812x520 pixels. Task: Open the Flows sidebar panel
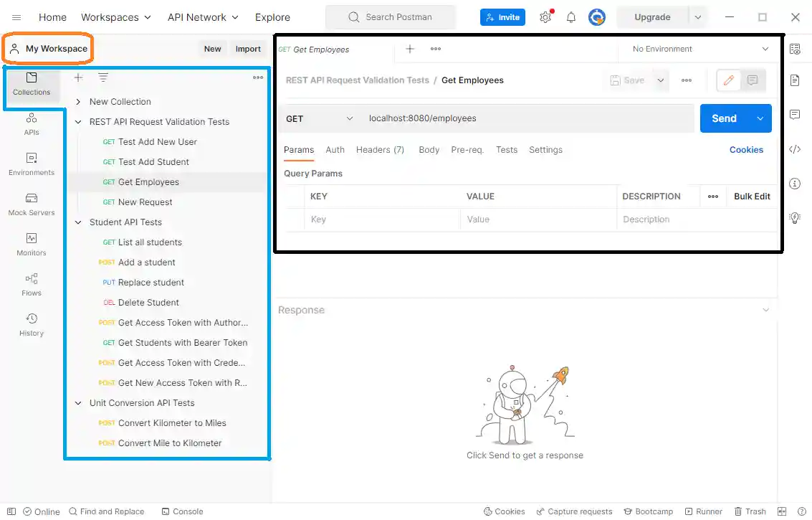coord(32,284)
